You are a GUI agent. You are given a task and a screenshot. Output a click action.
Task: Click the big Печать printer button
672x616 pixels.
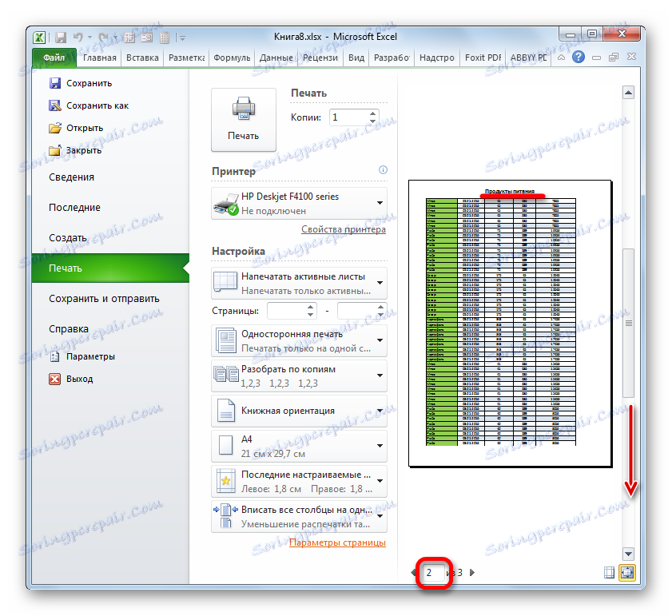point(244,120)
